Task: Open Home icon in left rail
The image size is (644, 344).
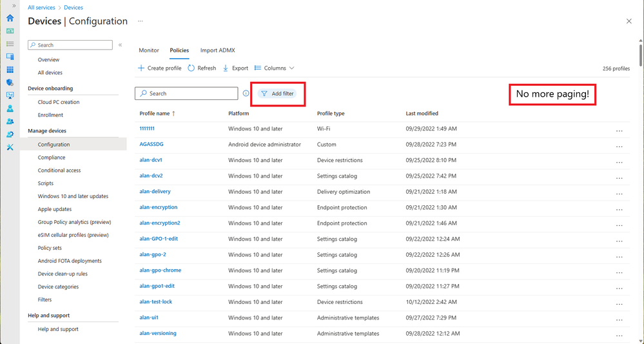Action: (x=10, y=17)
